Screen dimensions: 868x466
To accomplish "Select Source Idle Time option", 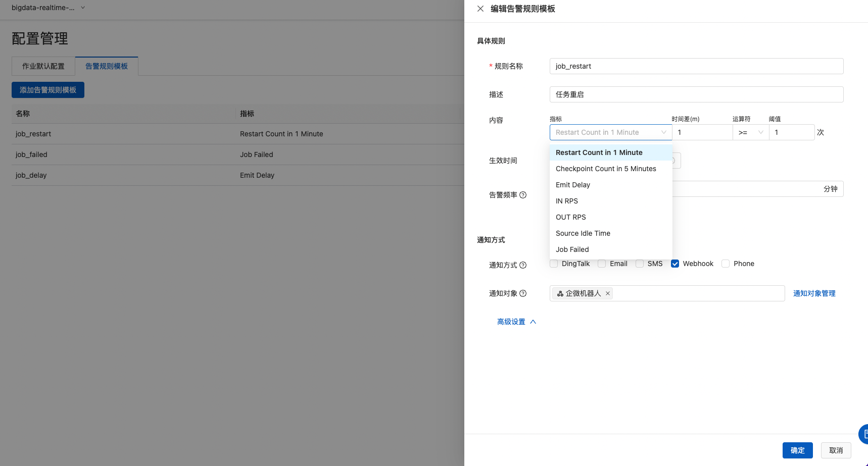I will (611, 233).
